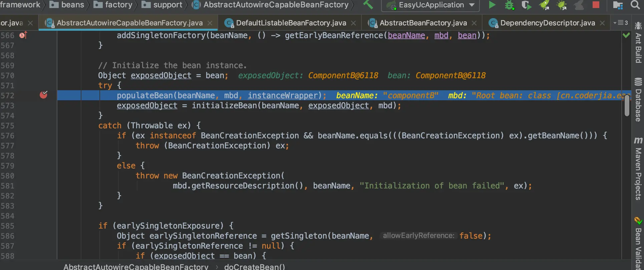Click addSingletonFactory on line 566

[x=161, y=35]
